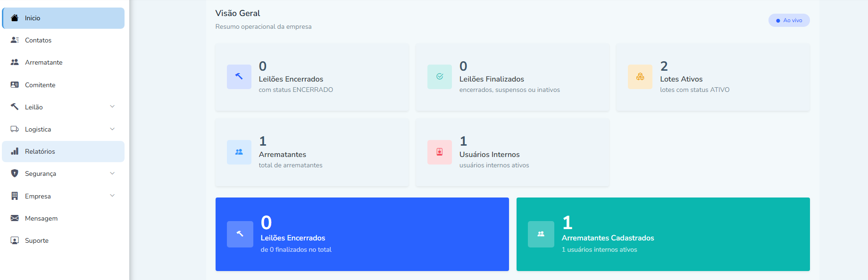Click the Visão Geral heading
Screen dimensions: 868x280
[x=238, y=13]
